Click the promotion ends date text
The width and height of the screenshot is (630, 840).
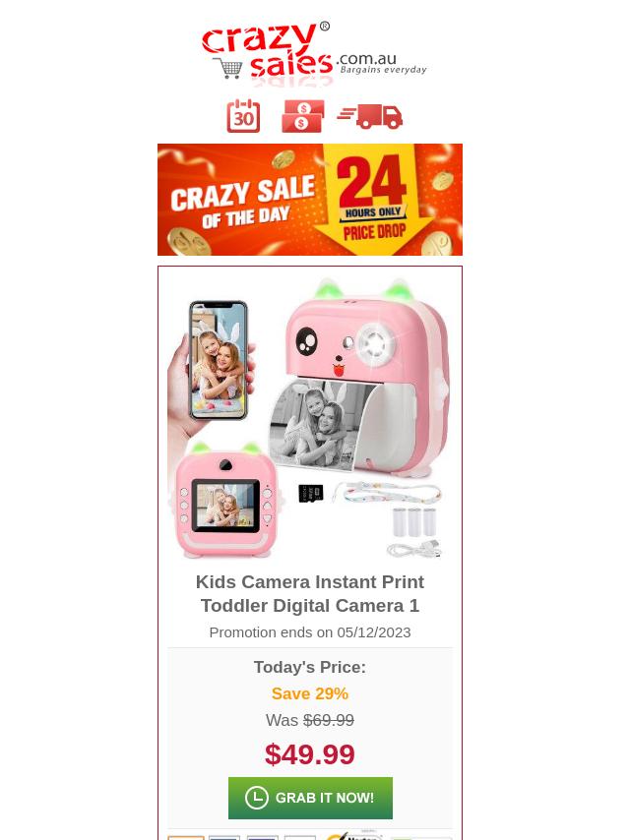pos(310,632)
